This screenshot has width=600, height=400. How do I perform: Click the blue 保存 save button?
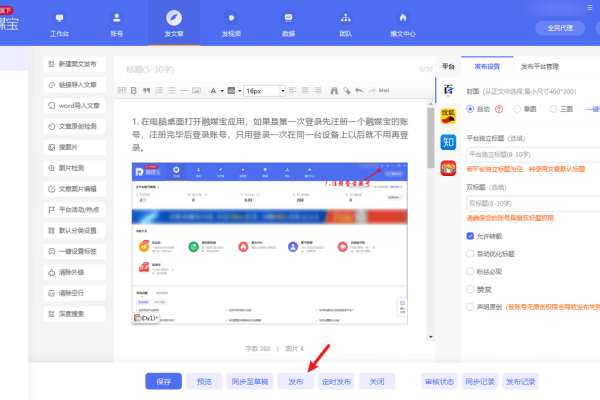164,381
